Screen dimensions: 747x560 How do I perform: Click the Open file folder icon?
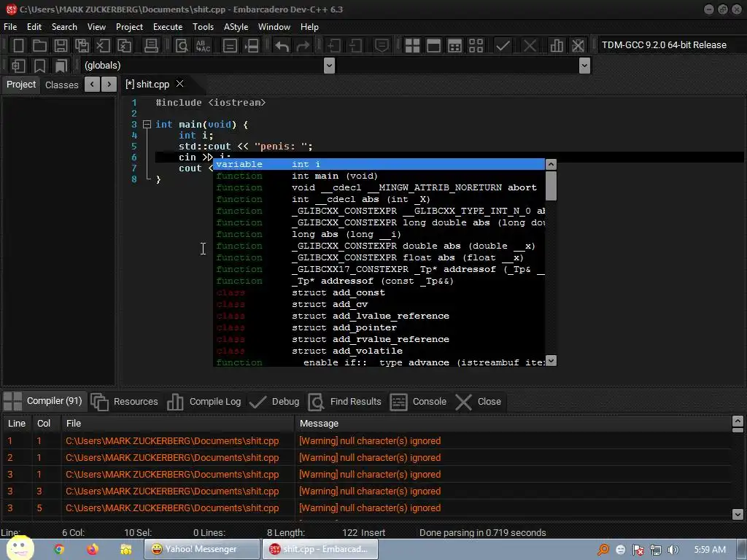tap(39, 46)
